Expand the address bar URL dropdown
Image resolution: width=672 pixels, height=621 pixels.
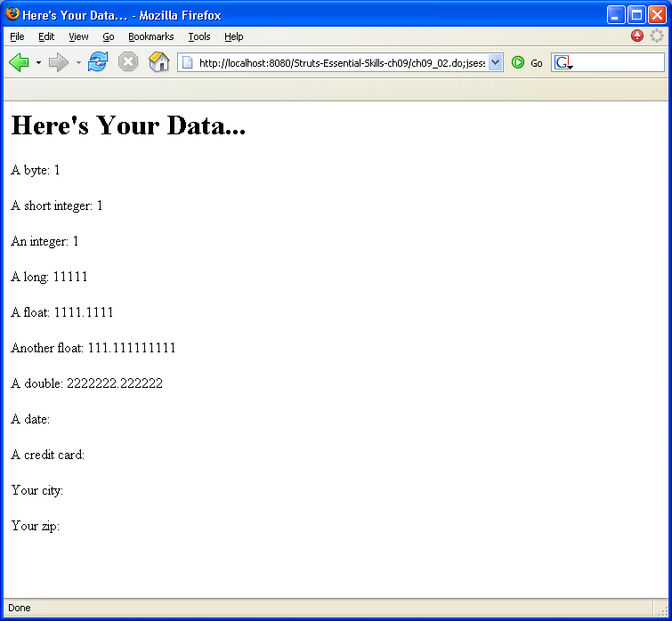pos(496,62)
